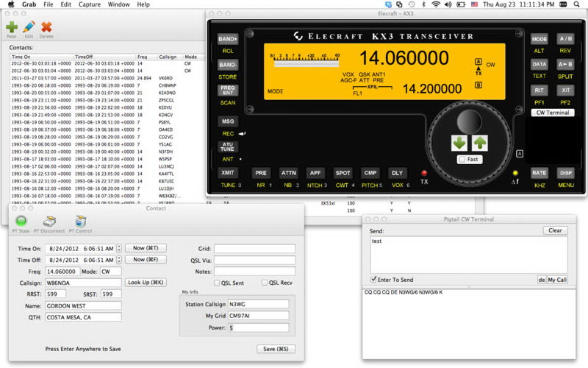Click the Time On stepper arrows
The height and width of the screenshot is (368, 588).
pyautogui.click(x=119, y=249)
